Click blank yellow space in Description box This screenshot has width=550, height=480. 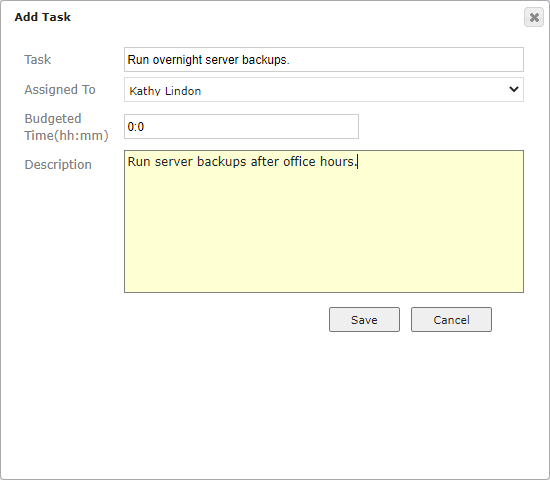(x=324, y=232)
